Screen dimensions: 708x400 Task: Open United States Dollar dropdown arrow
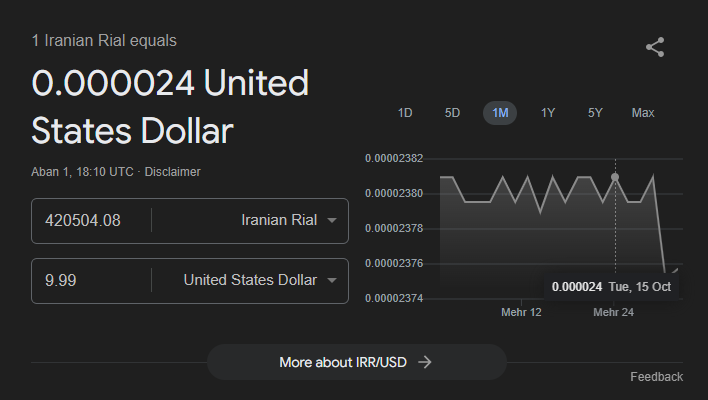pos(332,280)
